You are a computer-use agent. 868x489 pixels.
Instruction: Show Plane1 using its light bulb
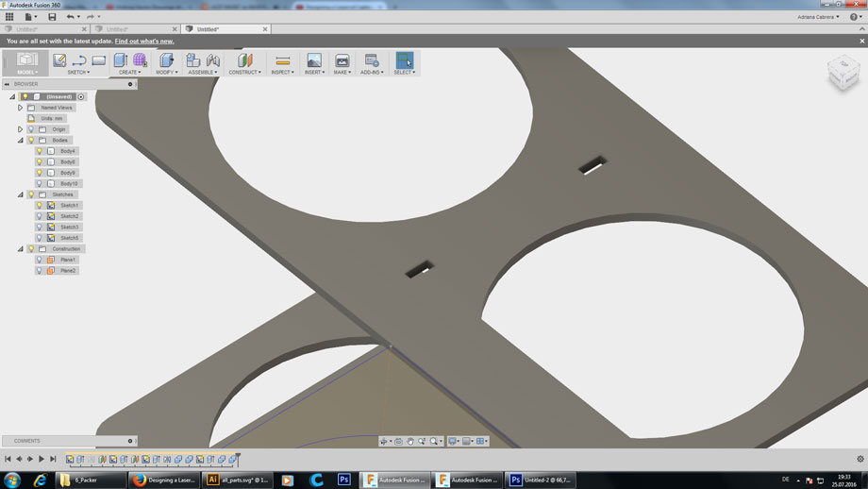pyautogui.click(x=40, y=260)
